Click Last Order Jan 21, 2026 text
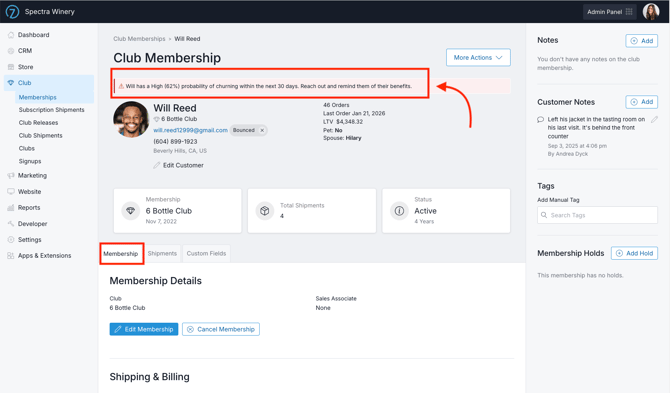 (x=354, y=113)
